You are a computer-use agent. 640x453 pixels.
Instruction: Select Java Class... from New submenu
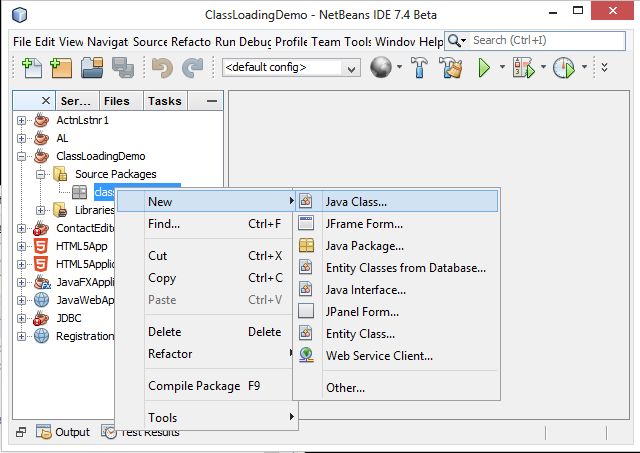[x=396, y=201]
